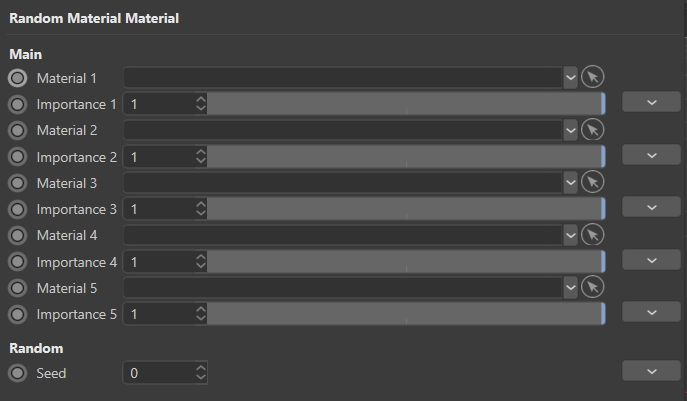This screenshot has width=687, height=401.
Task: Toggle the Material 1 animation dot
Action: pos(18,77)
